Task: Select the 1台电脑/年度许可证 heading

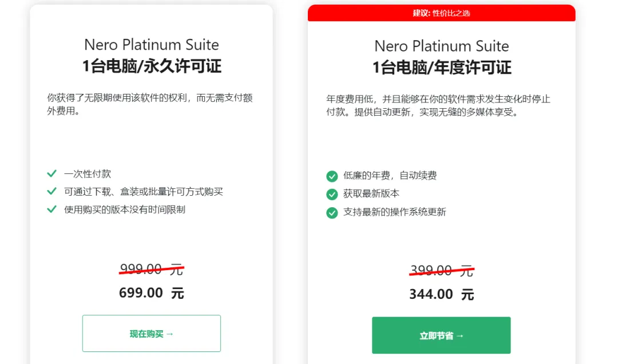Action: (442, 68)
